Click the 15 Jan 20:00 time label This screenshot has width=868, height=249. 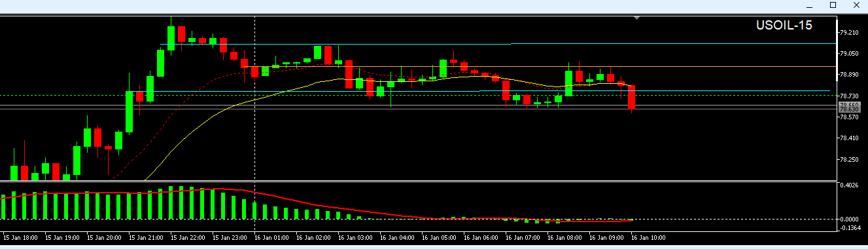coord(104,238)
